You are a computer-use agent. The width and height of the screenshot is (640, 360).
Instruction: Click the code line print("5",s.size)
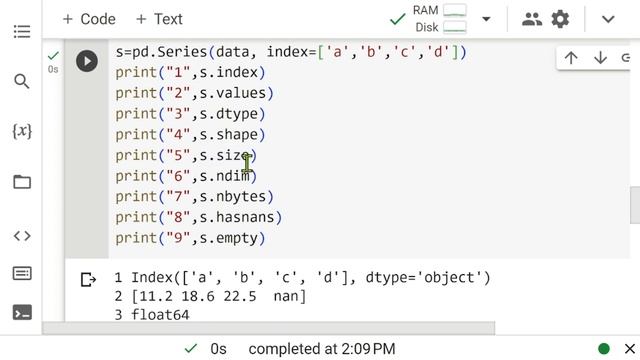coord(186,156)
